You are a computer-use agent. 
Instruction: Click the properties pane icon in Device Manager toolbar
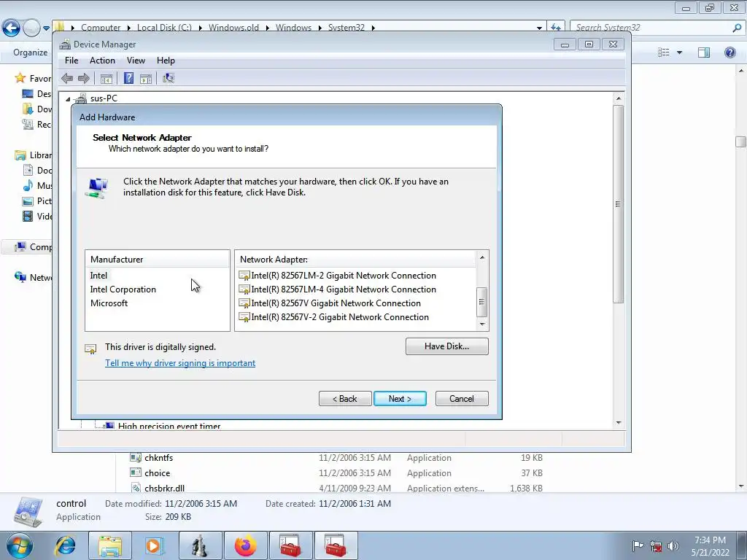[146, 79]
